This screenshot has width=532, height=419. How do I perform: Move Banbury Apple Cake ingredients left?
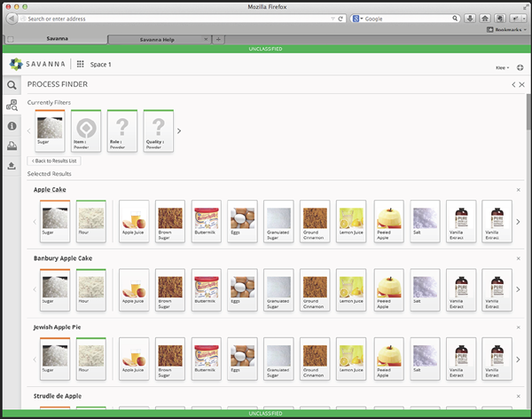click(x=35, y=289)
